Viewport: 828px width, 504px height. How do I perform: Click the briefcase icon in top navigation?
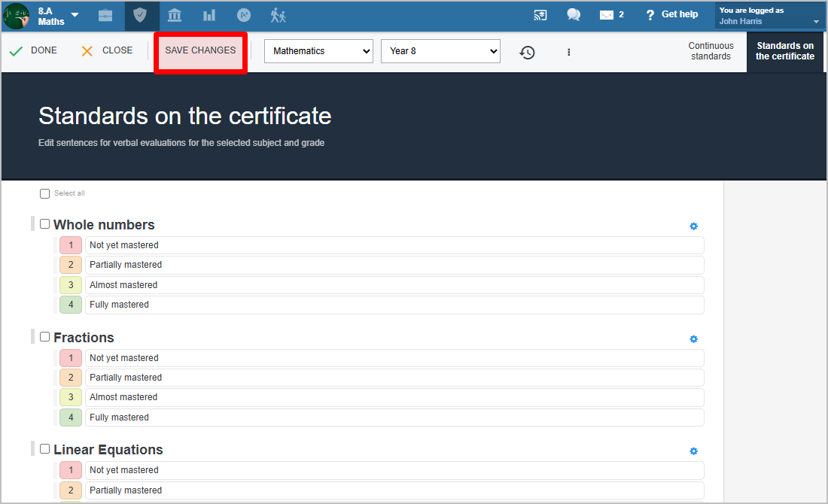pyautogui.click(x=106, y=15)
